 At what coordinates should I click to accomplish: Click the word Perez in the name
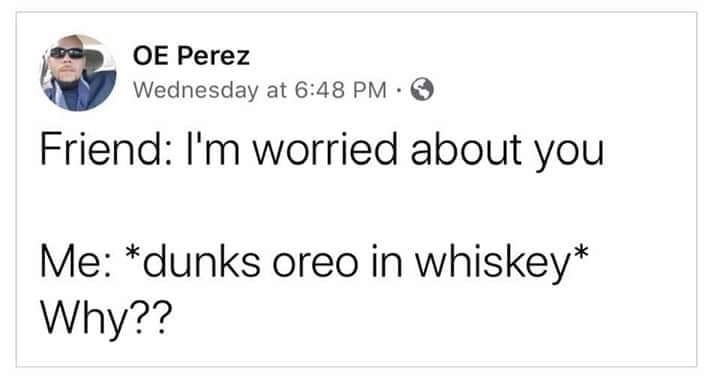(214, 56)
